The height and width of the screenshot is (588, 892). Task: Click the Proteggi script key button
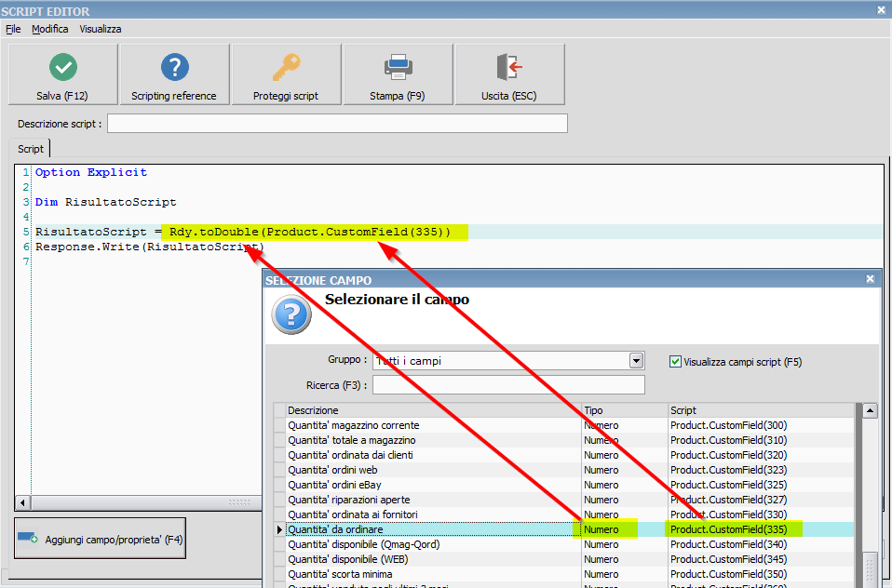[x=286, y=74]
